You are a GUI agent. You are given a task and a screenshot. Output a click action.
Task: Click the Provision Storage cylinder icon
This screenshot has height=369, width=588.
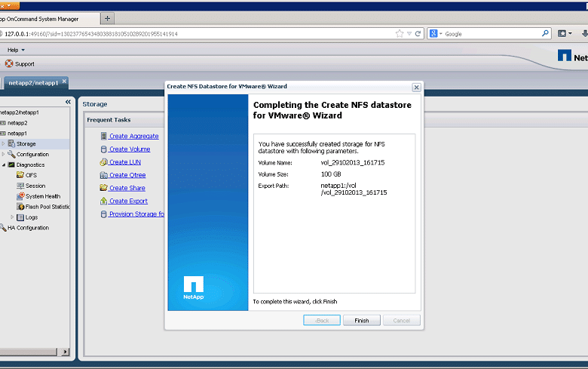(104, 214)
